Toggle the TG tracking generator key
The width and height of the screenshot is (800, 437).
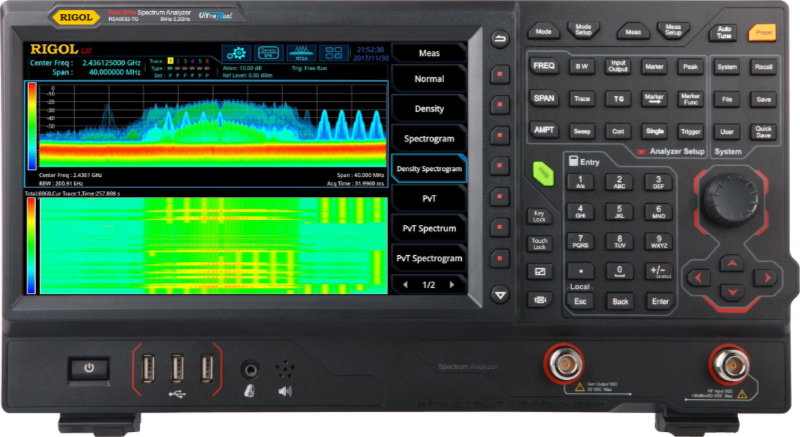tap(618, 98)
